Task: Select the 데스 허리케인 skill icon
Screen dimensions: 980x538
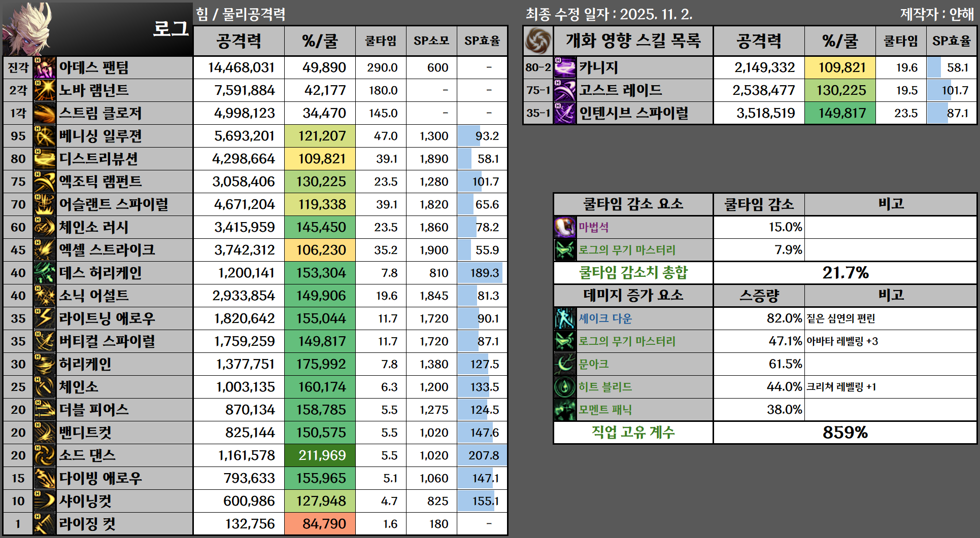Action: click(44, 273)
